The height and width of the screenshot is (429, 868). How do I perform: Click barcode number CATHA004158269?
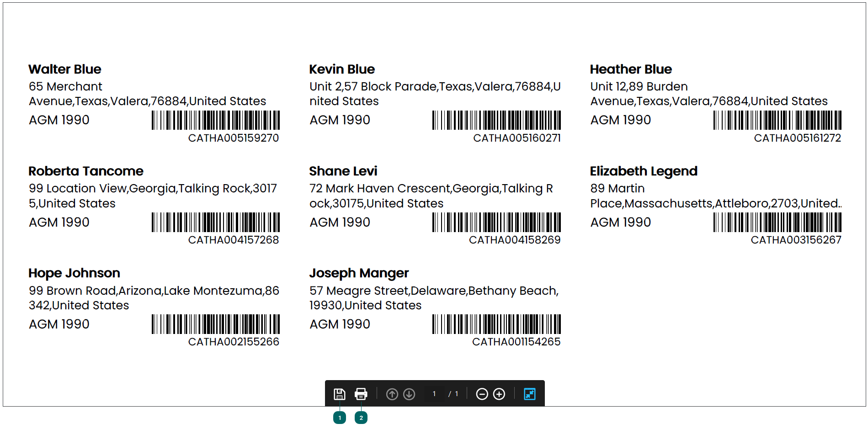pyautogui.click(x=515, y=240)
